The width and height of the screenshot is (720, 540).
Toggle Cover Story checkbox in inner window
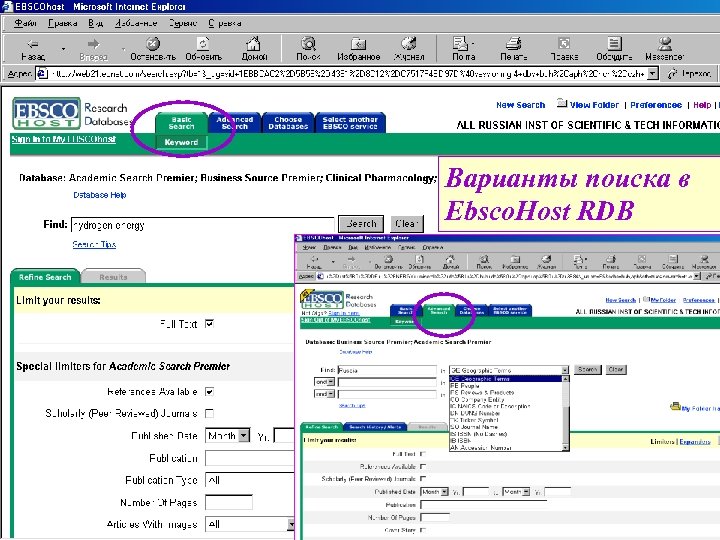(423, 530)
